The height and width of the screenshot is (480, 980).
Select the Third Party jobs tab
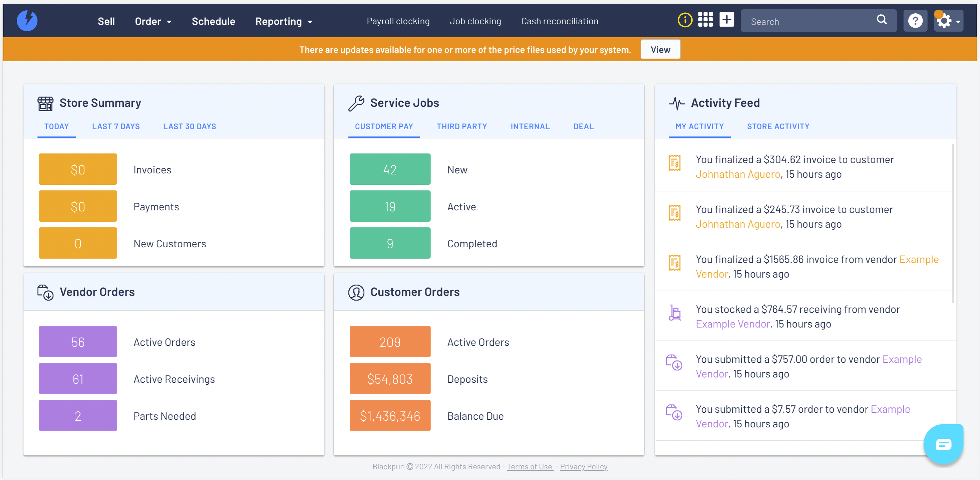coord(461,127)
